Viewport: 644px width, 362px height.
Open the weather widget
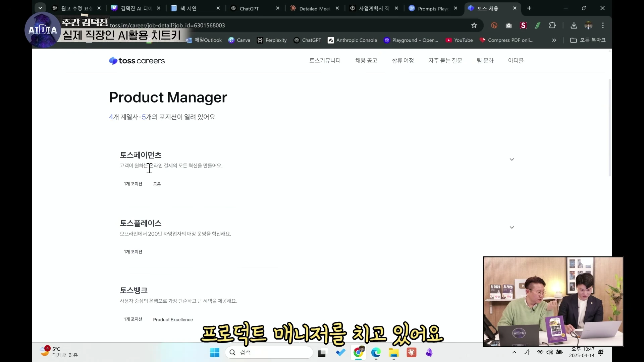[x=59, y=352]
